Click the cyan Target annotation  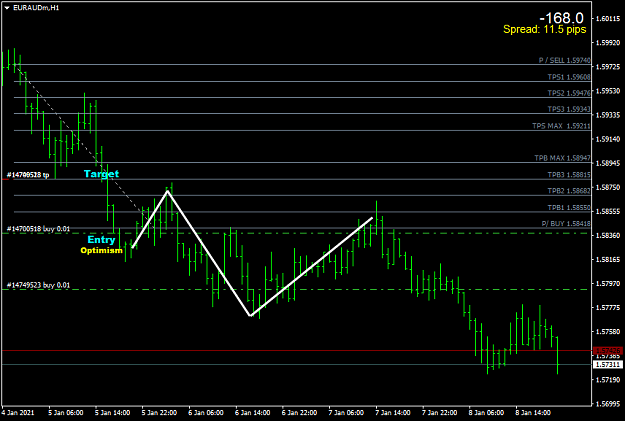(x=101, y=174)
